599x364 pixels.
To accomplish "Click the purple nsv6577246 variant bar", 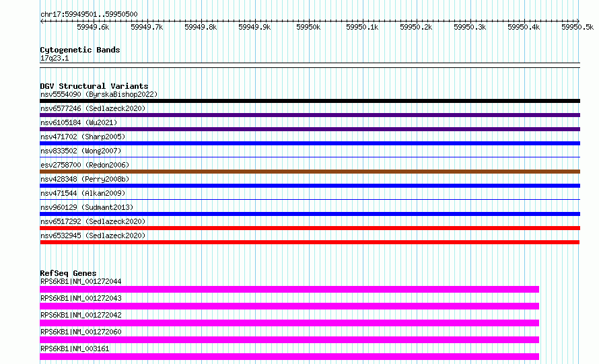I will tap(310, 115).
